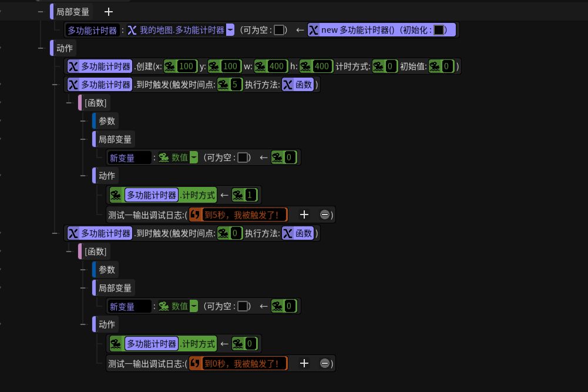This screenshot has height=392, width=588.
Task: Collapse the 到时触发 row with time 5
Action: point(55,85)
